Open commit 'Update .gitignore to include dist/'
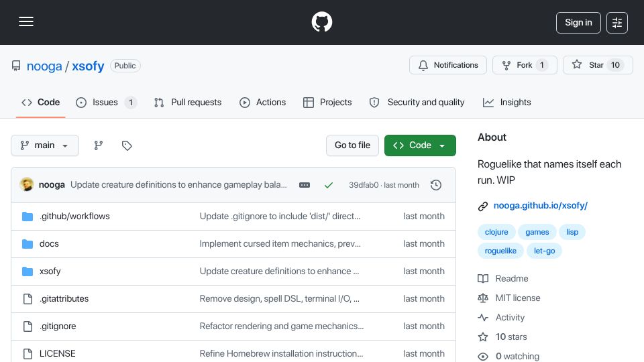Image resolution: width=644 pixels, height=362 pixels. pos(280,217)
